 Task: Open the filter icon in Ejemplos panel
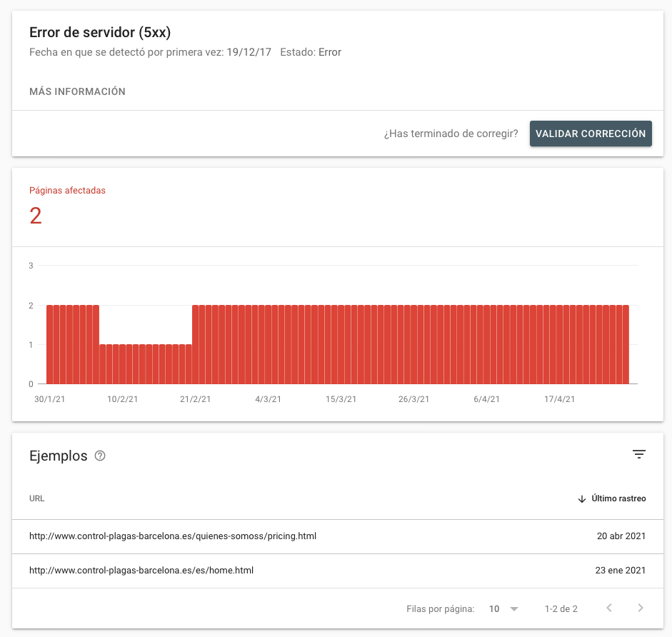[638, 454]
